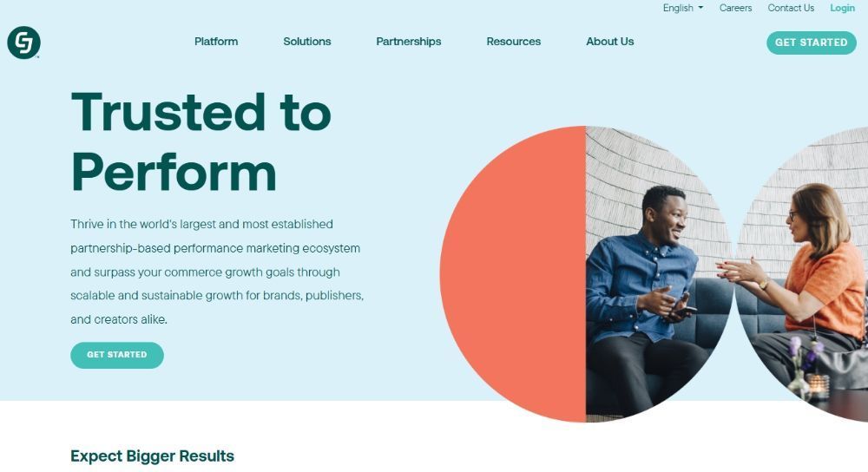The height and width of the screenshot is (472, 868).
Task: Click the hero paragraph about performance marketing
Action: [x=217, y=272]
